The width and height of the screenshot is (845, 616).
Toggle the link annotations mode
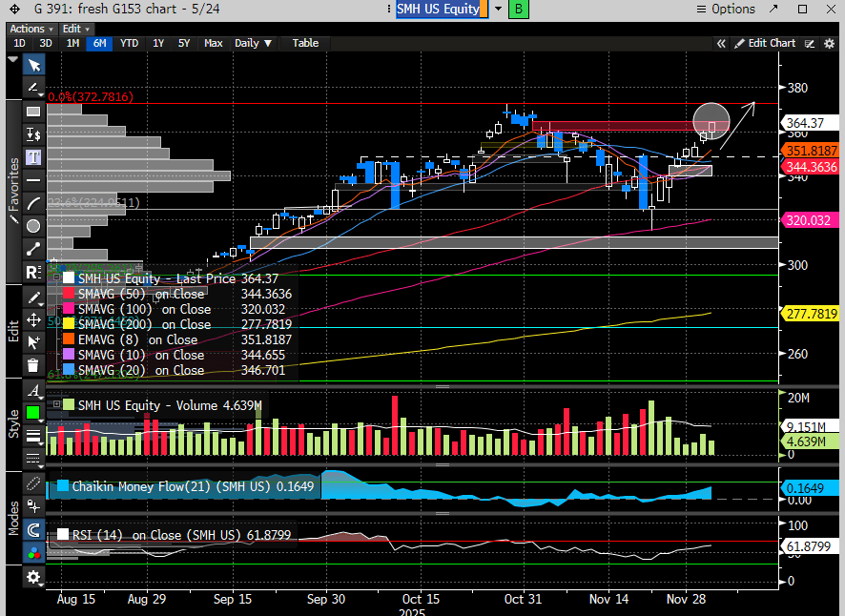click(33, 483)
